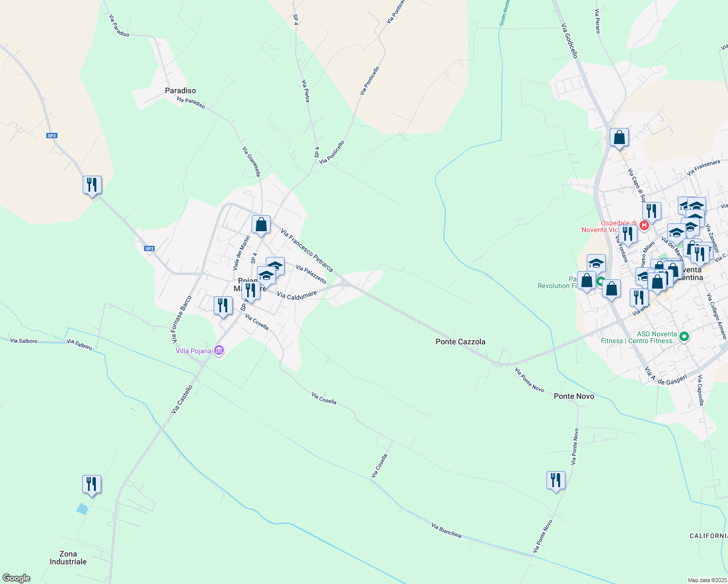Screen dimensions: 728x584
Task: Click the hospital H icon at Ospedale di Noventa
Action: coord(645,225)
